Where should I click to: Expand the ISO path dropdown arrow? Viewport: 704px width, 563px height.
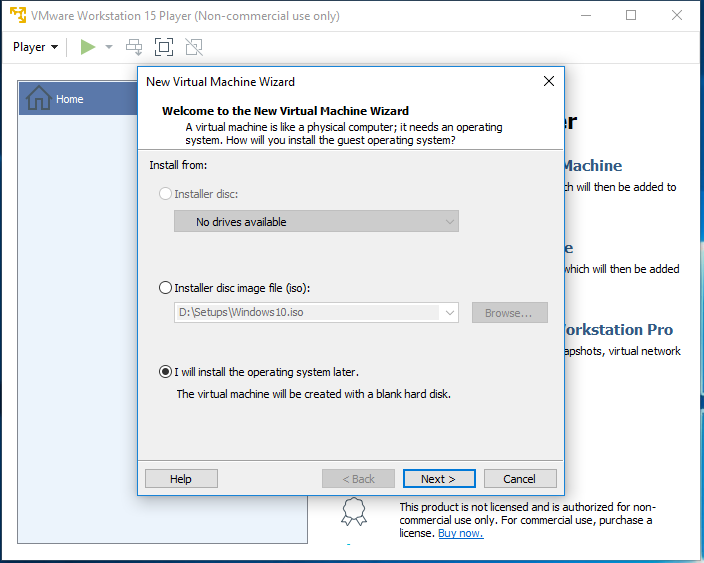click(449, 312)
